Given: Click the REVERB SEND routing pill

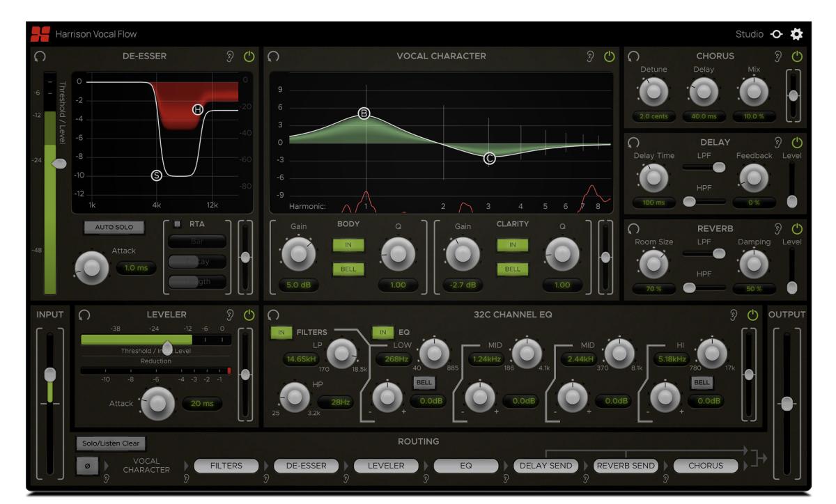Looking at the screenshot, I should point(626,465).
